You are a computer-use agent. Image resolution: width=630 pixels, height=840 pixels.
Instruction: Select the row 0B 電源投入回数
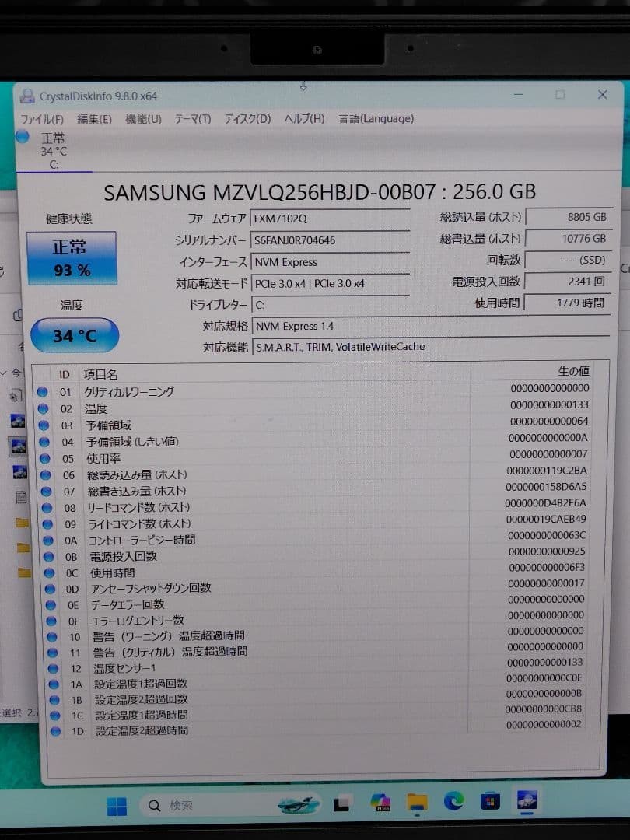click(x=316, y=555)
